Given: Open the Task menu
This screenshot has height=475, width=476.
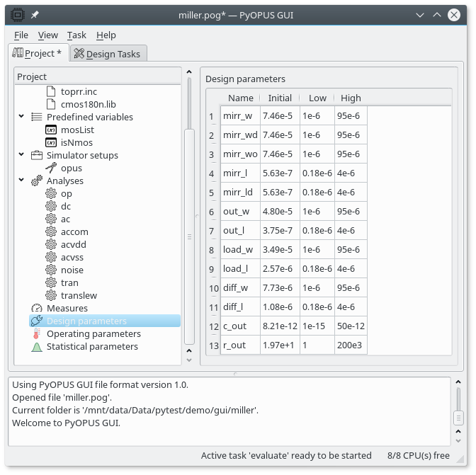Looking at the screenshot, I should tap(76, 35).
